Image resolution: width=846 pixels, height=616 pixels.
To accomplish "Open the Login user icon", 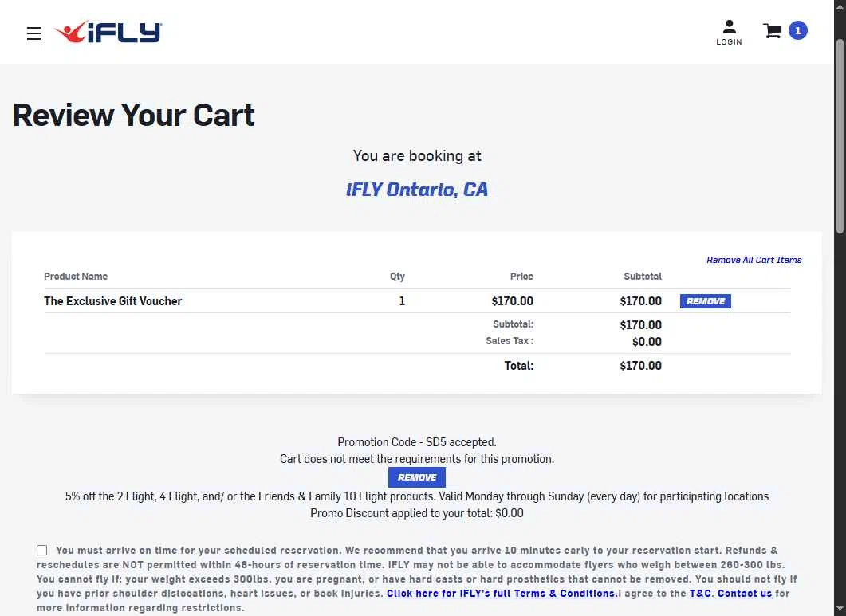I will pos(729,28).
